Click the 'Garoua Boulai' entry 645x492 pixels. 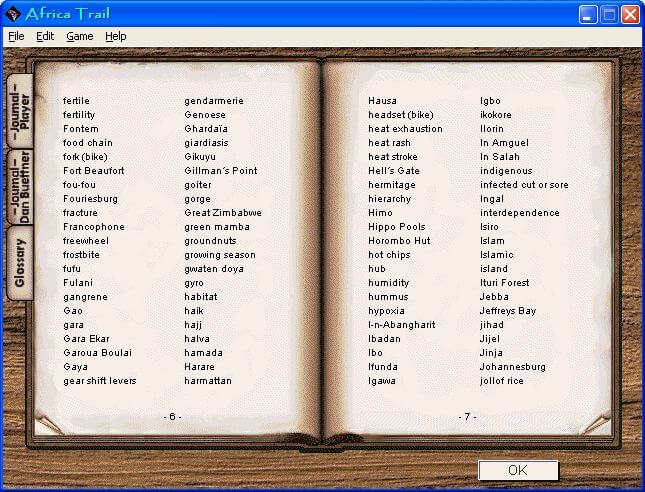(97, 353)
